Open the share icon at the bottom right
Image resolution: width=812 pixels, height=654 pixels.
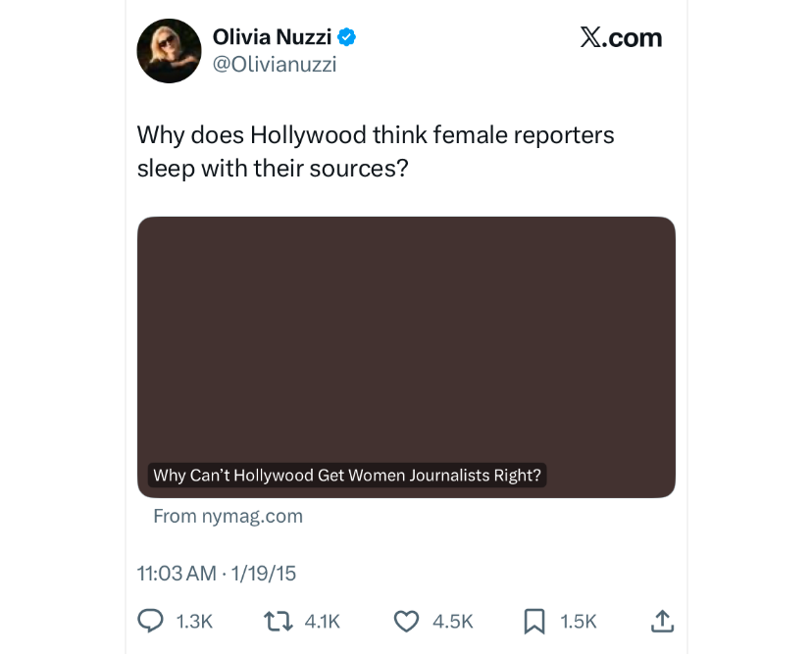tap(663, 621)
